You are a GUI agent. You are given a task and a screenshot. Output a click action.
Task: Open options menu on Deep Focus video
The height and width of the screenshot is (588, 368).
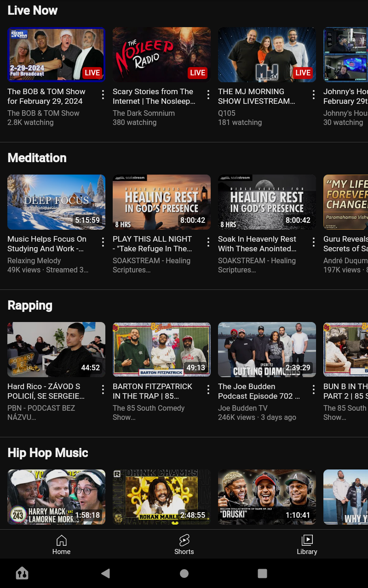coord(102,242)
